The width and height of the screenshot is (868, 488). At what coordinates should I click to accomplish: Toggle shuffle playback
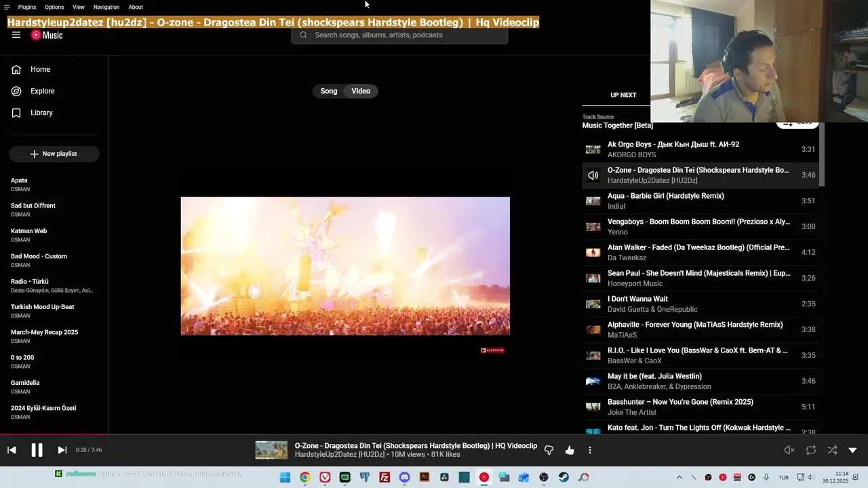coord(832,450)
